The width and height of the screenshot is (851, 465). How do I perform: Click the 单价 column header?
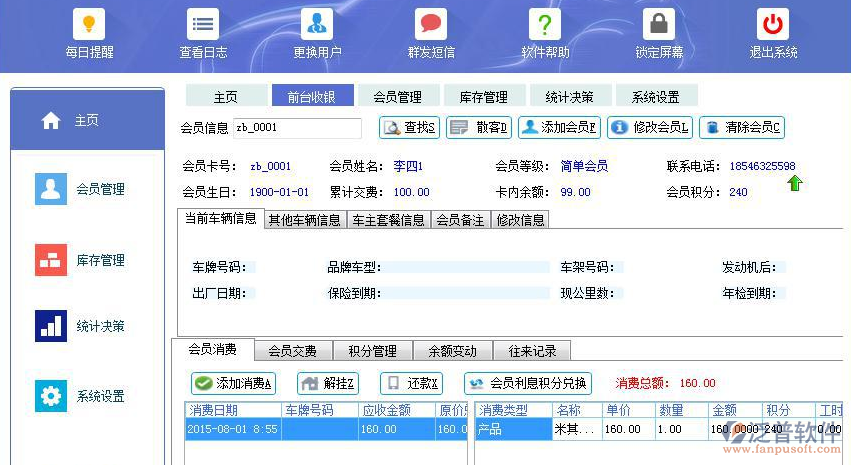pos(628,410)
